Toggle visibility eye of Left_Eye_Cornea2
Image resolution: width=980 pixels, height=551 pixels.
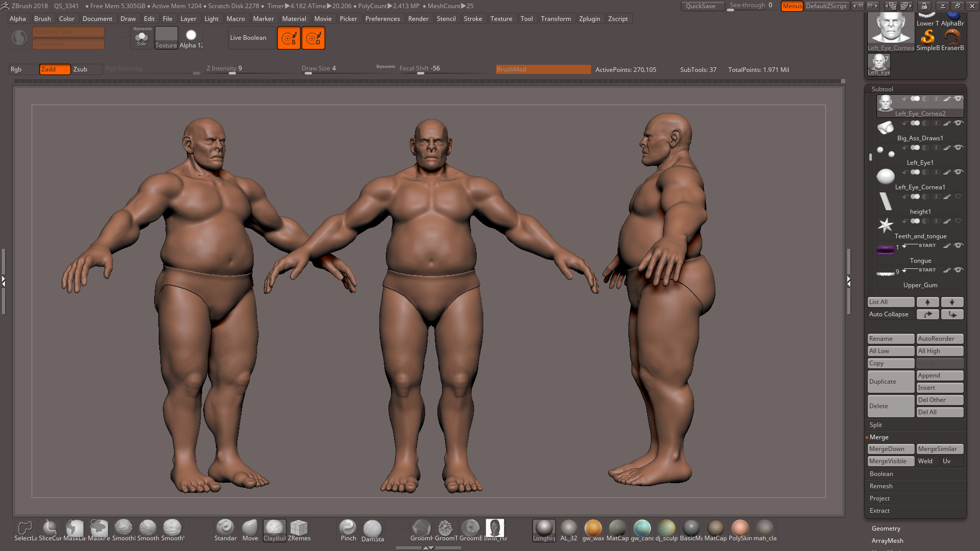pyautogui.click(x=958, y=99)
